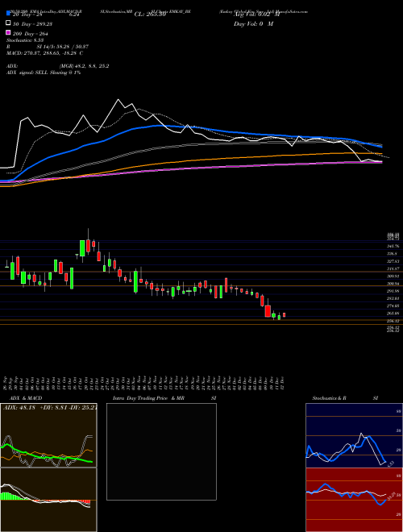The width and height of the screenshot is (403, 532).
Task: Click the last red candlestick on the chart
Action: point(284,315)
